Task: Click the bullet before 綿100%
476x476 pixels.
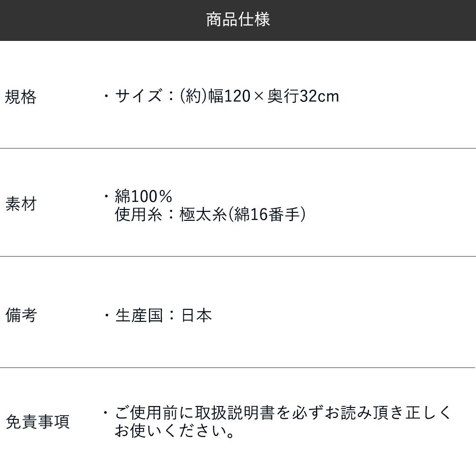Action: pyautogui.click(x=107, y=196)
